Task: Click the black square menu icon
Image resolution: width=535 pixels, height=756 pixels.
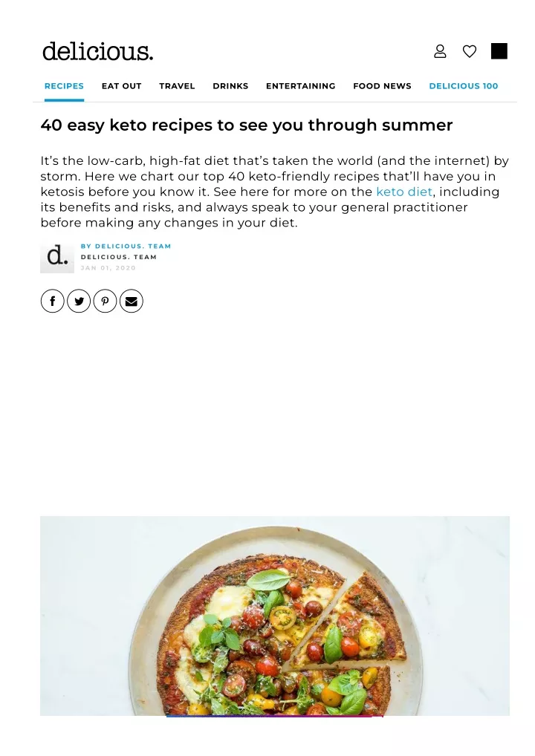Action: (x=499, y=51)
